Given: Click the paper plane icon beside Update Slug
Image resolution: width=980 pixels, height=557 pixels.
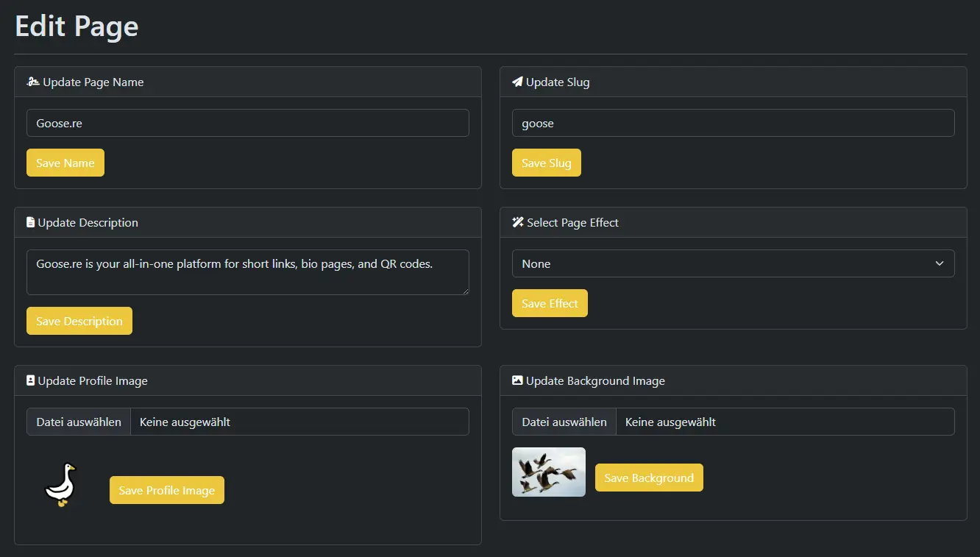Looking at the screenshot, I should click(x=517, y=82).
